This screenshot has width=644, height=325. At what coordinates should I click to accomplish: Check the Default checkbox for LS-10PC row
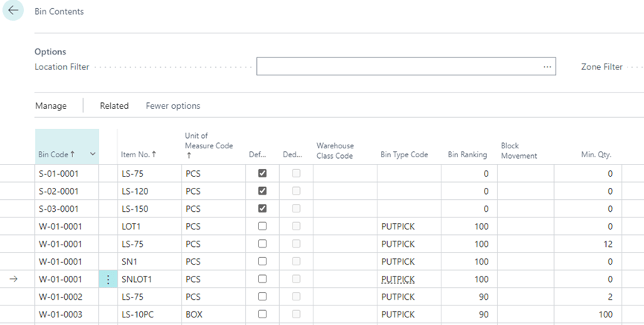click(x=262, y=315)
